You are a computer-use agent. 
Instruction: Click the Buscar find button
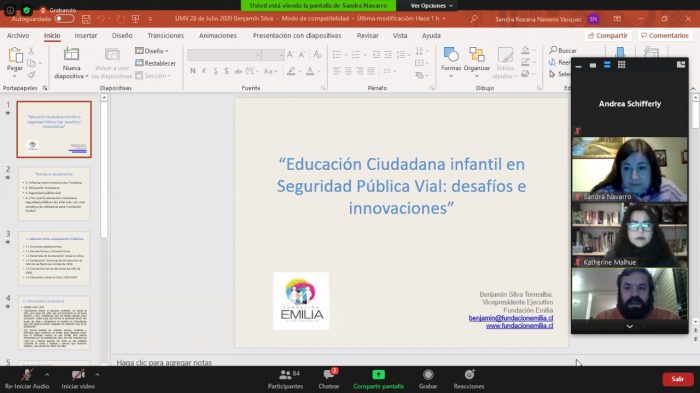(x=563, y=50)
